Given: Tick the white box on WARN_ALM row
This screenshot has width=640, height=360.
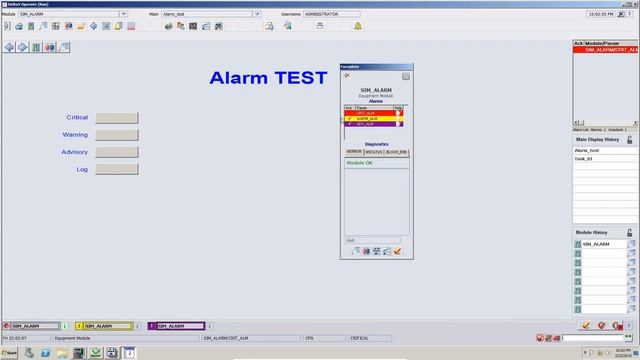Looking at the screenshot, I should click(x=398, y=118).
